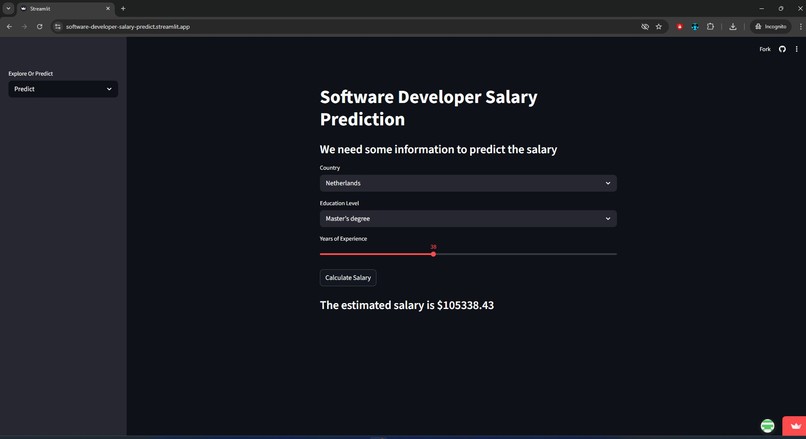
Task: Click the green Streamlit badge icon at bottom right
Action: (767, 426)
